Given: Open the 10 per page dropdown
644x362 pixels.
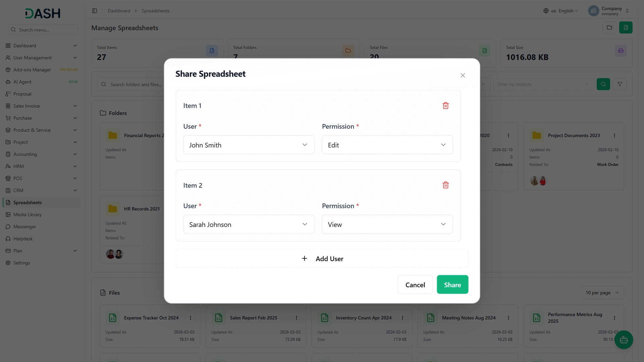Looking at the screenshot, I should point(602,293).
